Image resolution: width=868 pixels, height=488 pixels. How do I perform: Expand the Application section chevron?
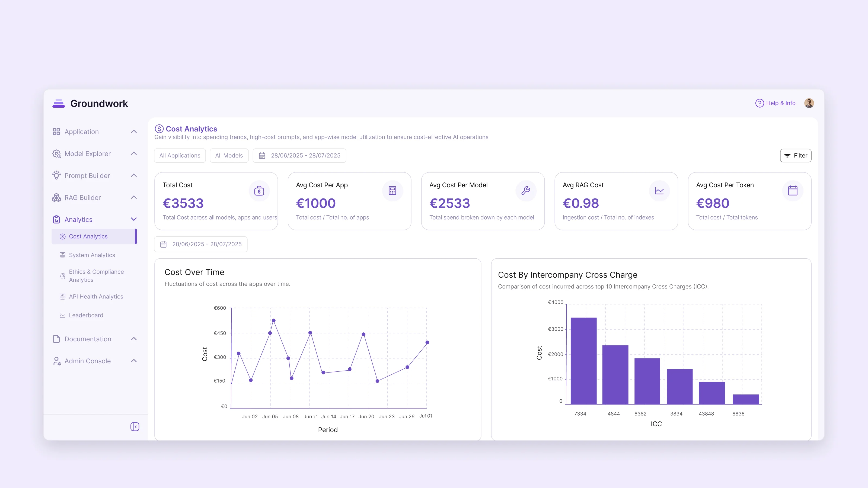click(134, 132)
